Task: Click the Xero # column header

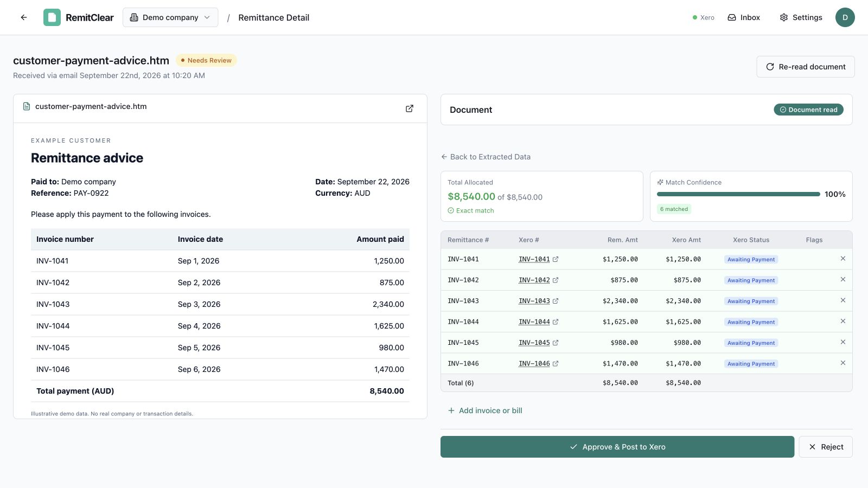Action: pyautogui.click(x=529, y=240)
